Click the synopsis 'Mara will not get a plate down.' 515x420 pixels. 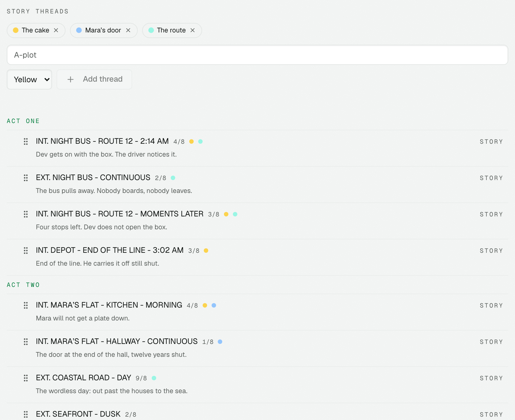[x=83, y=318]
